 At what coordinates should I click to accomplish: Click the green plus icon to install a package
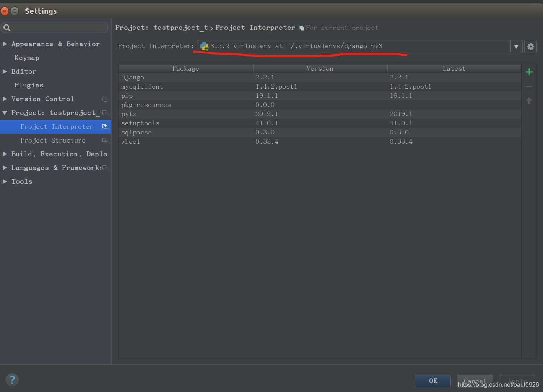pyautogui.click(x=529, y=72)
